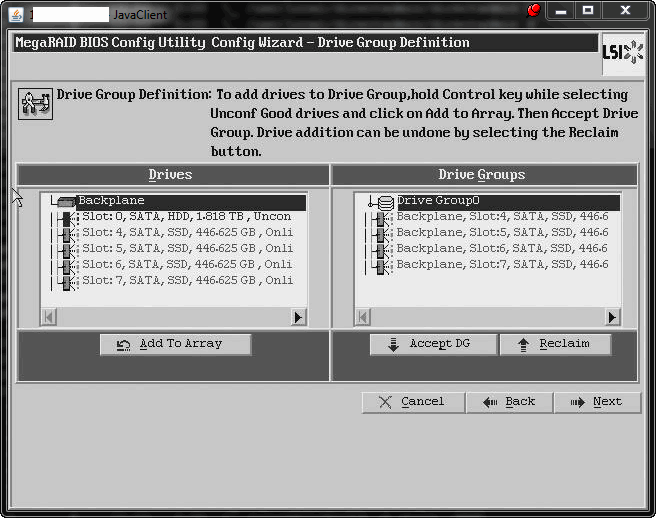This screenshot has width=656, height=518.
Task: Select Backplane, Slot:5 entry in Drive Groups
Action: point(502,232)
